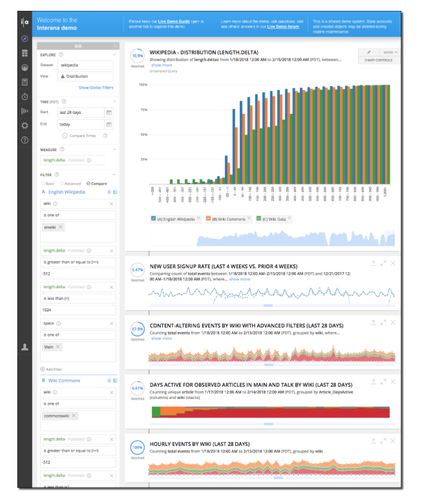Toggle the (B) Wiki Commons legend checkbox
The image size is (423, 504).
click(208, 218)
